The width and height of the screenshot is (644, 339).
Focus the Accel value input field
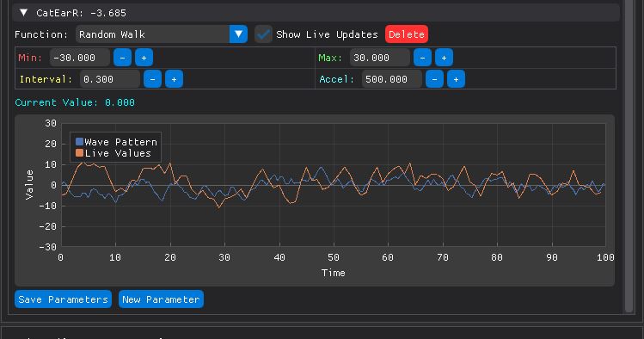(392, 79)
